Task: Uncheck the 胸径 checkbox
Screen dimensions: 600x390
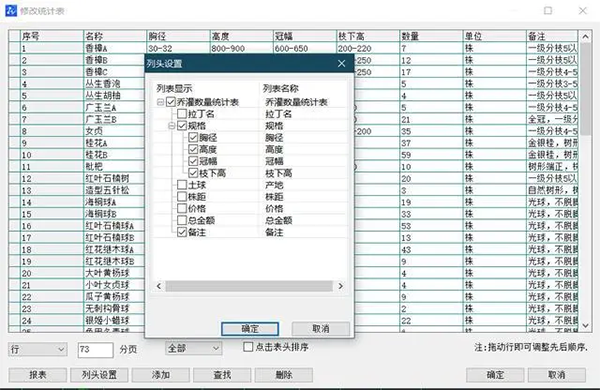Action: click(x=193, y=137)
